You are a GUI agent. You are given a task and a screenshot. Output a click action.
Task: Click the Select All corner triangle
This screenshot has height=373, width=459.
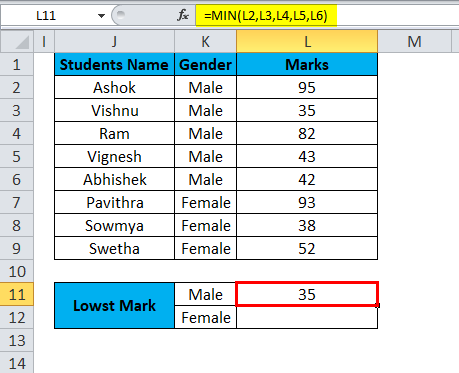(17, 42)
